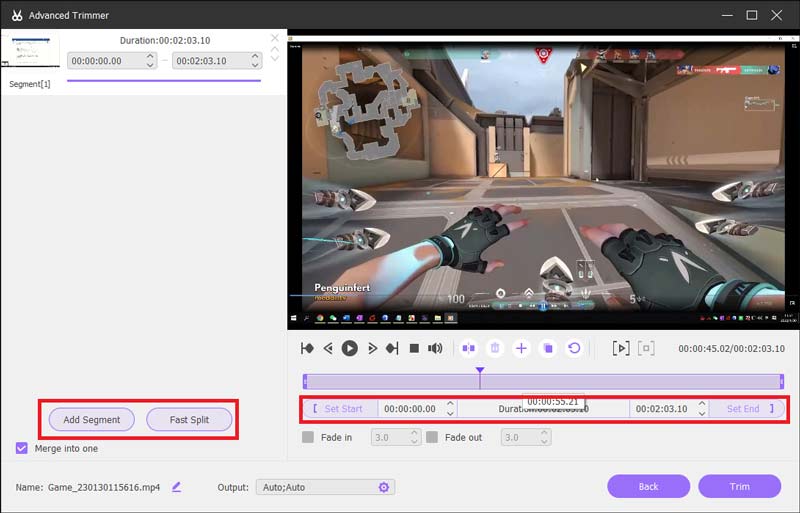Viewport: 800px width, 513px height.
Task: Click the 00:00:45.02/00:02:03.10 time readout
Action: 732,349
